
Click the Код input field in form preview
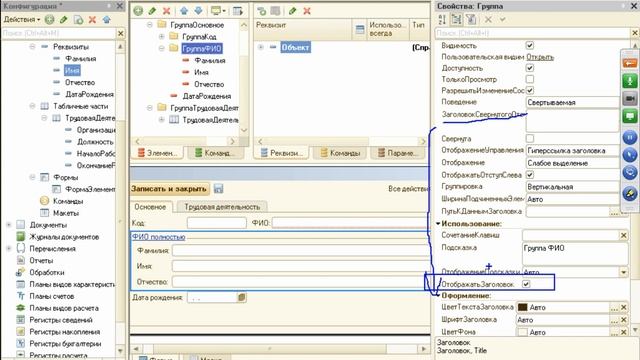[x=216, y=223]
